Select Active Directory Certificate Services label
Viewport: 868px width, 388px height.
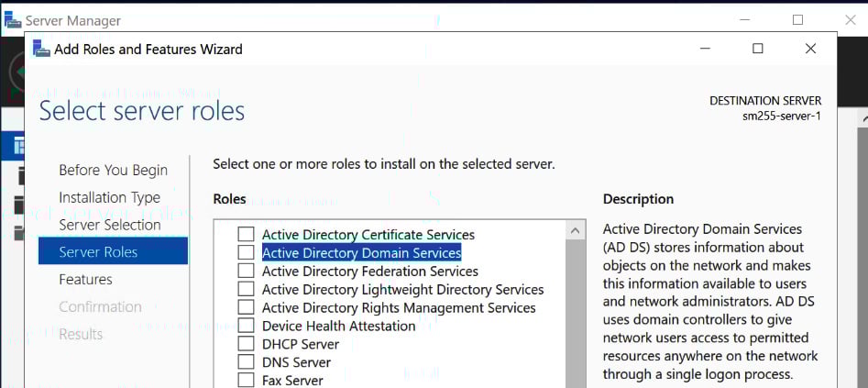[368, 235]
